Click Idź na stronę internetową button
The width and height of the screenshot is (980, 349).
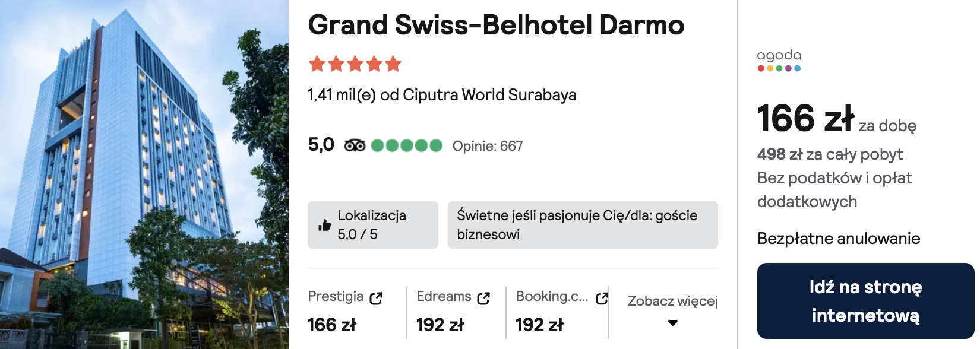pyautogui.click(x=865, y=301)
